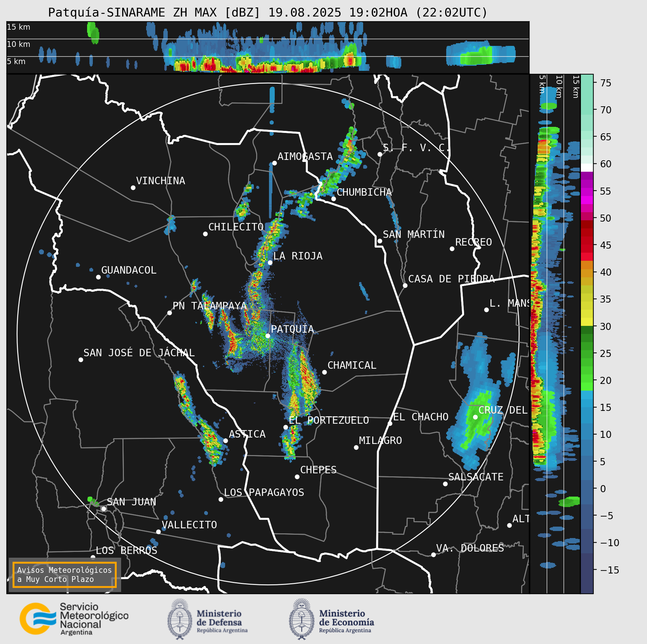Image resolution: width=647 pixels, height=644 pixels.
Task: Click the VA. DOLORES label
Action: [x=470, y=548]
